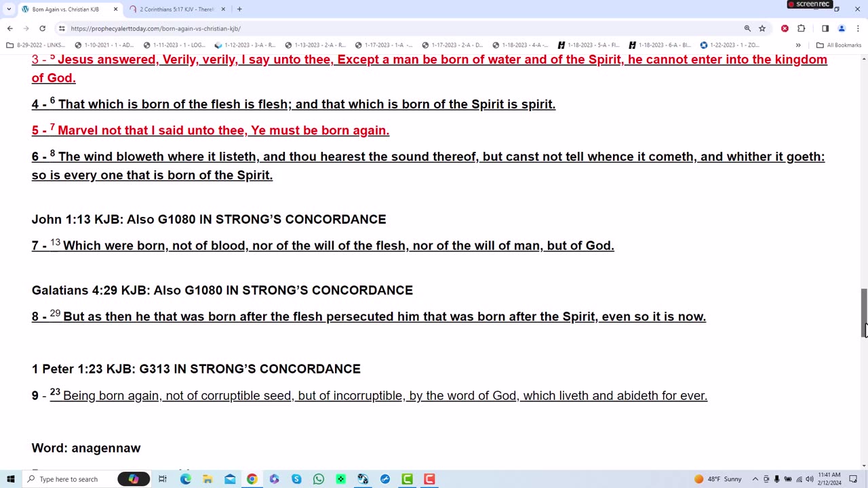This screenshot has height=488, width=868.
Task: Open WhatsApp from the taskbar
Action: tap(318, 479)
